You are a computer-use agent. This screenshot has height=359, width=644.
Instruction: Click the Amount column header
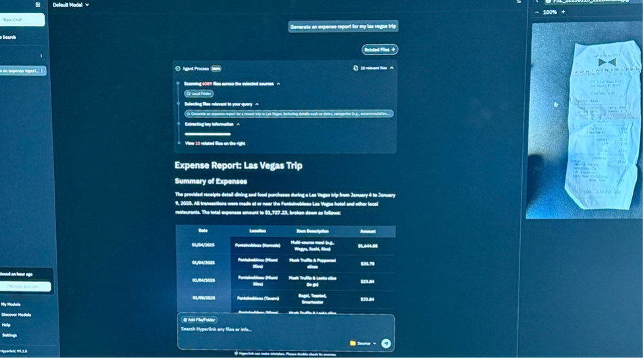pyautogui.click(x=368, y=231)
